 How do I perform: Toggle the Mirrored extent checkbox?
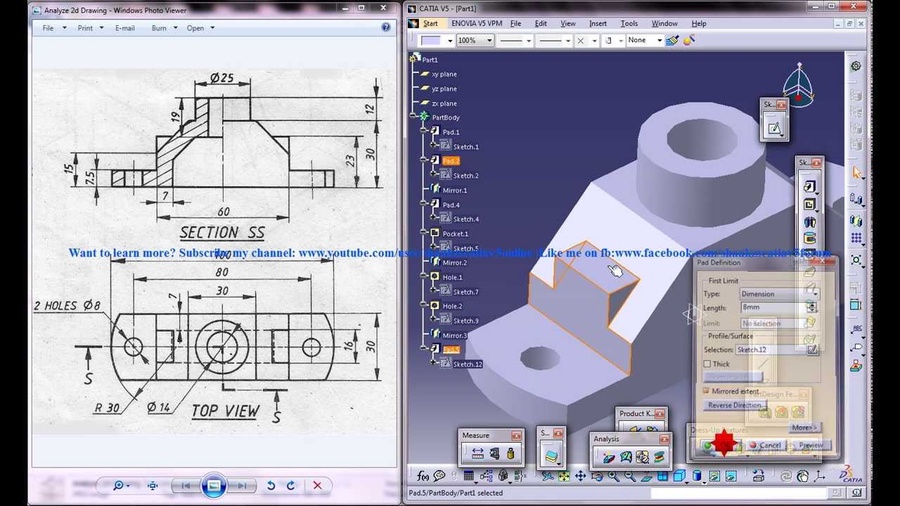pyautogui.click(x=706, y=391)
